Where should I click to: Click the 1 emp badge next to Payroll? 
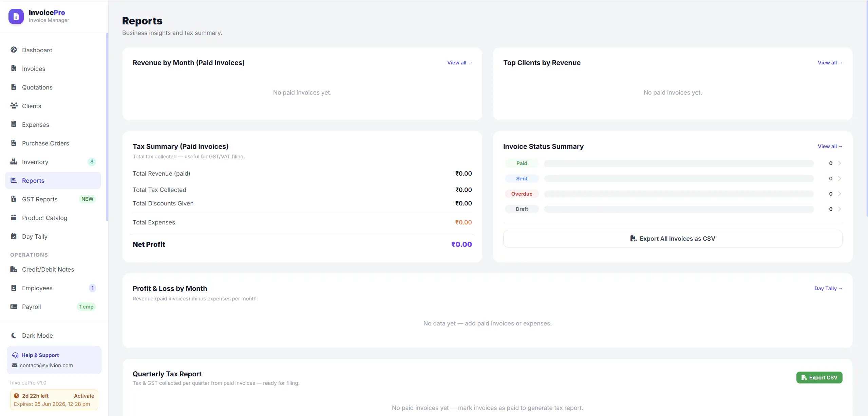86,307
